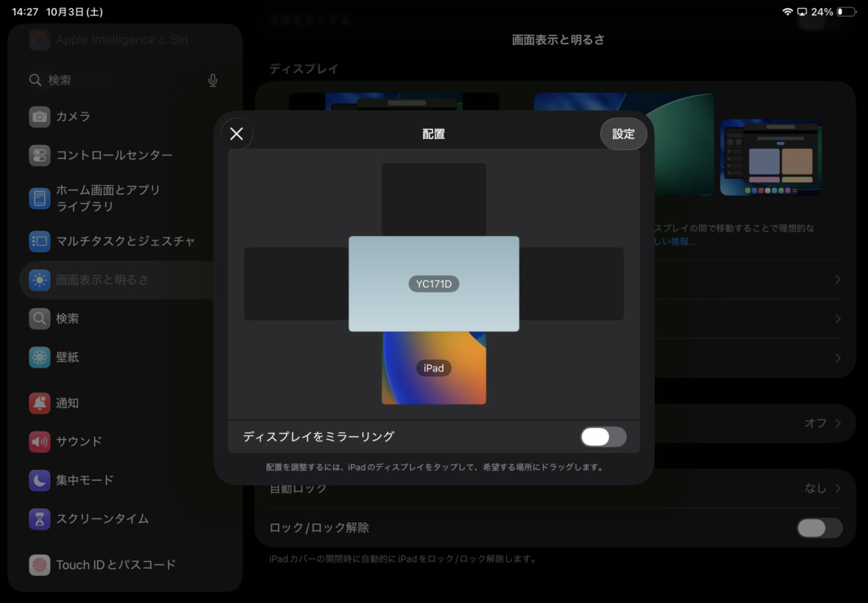868x603 pixels.
Task: Toggle ロック/ロック解除 switch
Action: (x=820, y=528)
